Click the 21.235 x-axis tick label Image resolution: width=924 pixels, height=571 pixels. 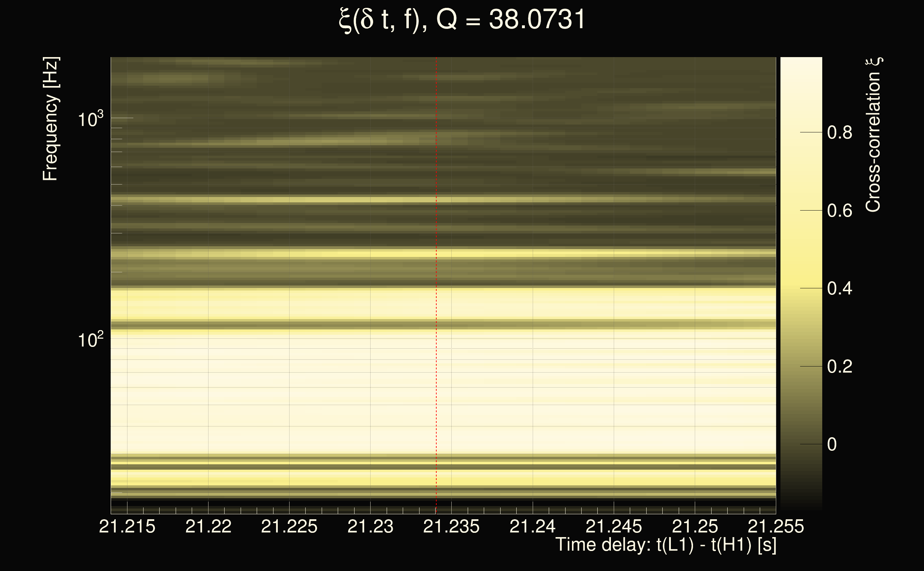(451, 526)
